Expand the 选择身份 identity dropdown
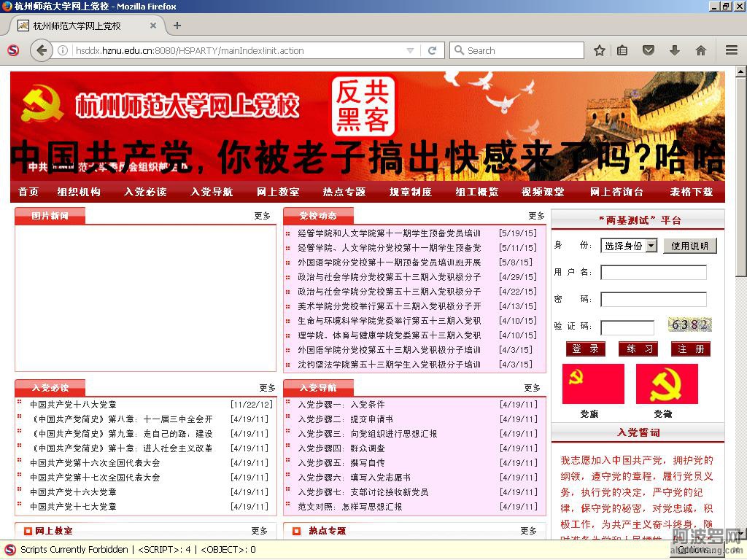Viewport: 747px width, 560px height. tap(629, 246)
